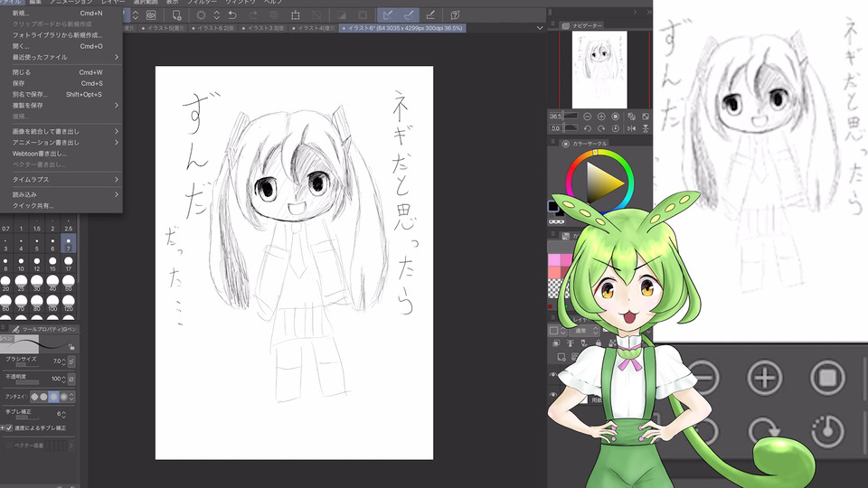Click クイック共有 in the File menu
The width and height of the screenshot is (868, 488).
[33, 205]
